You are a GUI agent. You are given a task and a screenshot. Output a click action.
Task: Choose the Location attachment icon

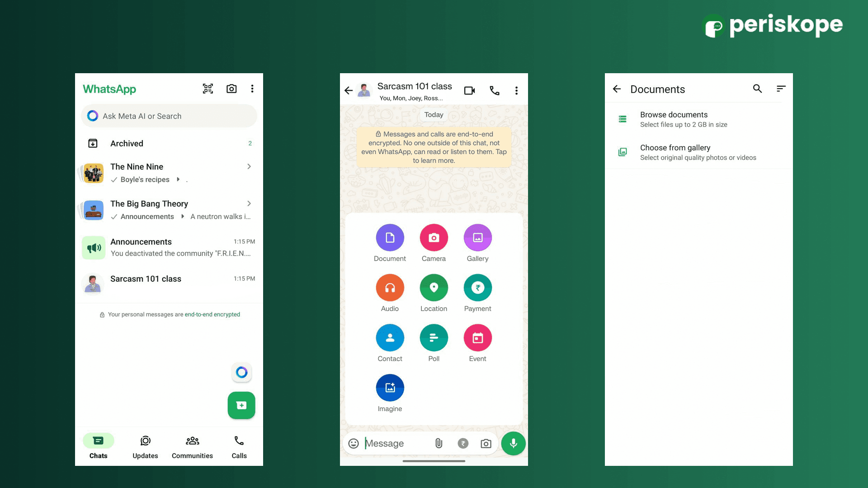click(434, 288)
